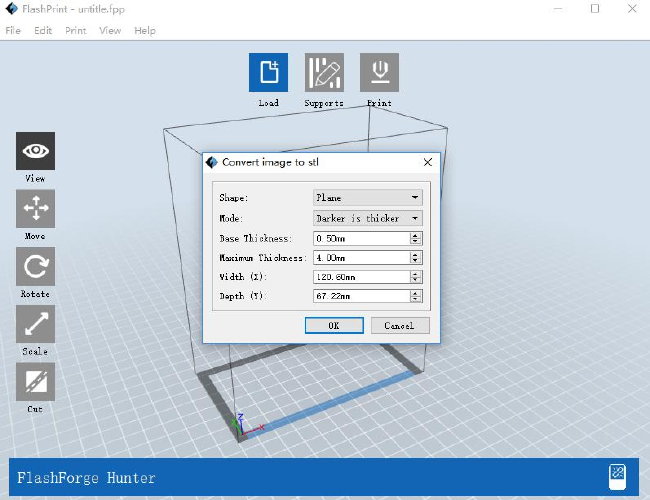
Task: Click the 'Width (X):' label
Action: coord(243,277)
